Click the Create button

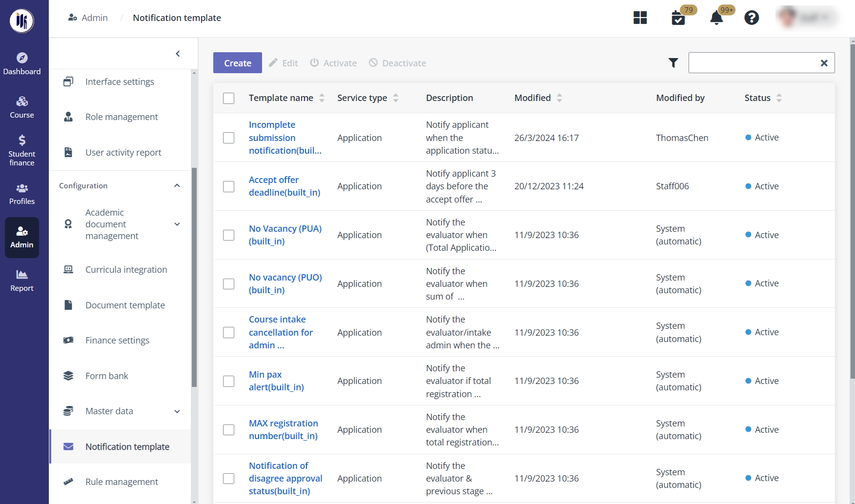(238, 63)
